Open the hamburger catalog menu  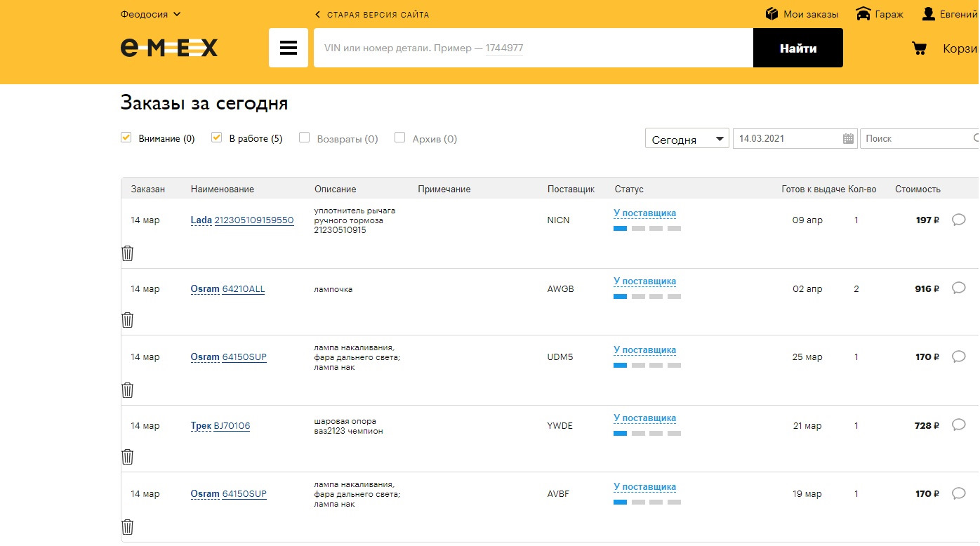(x=289, y=48)
